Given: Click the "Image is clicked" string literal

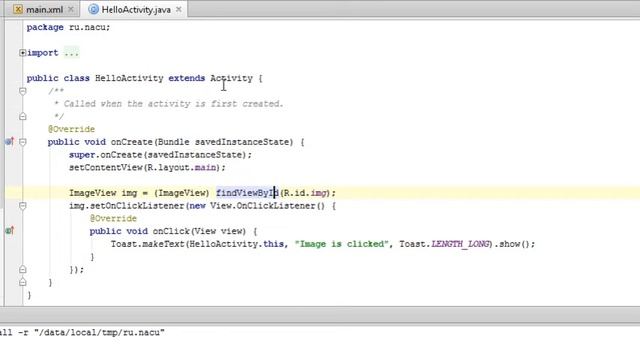Looking at the screenshot, I should (x=341, y=244).
